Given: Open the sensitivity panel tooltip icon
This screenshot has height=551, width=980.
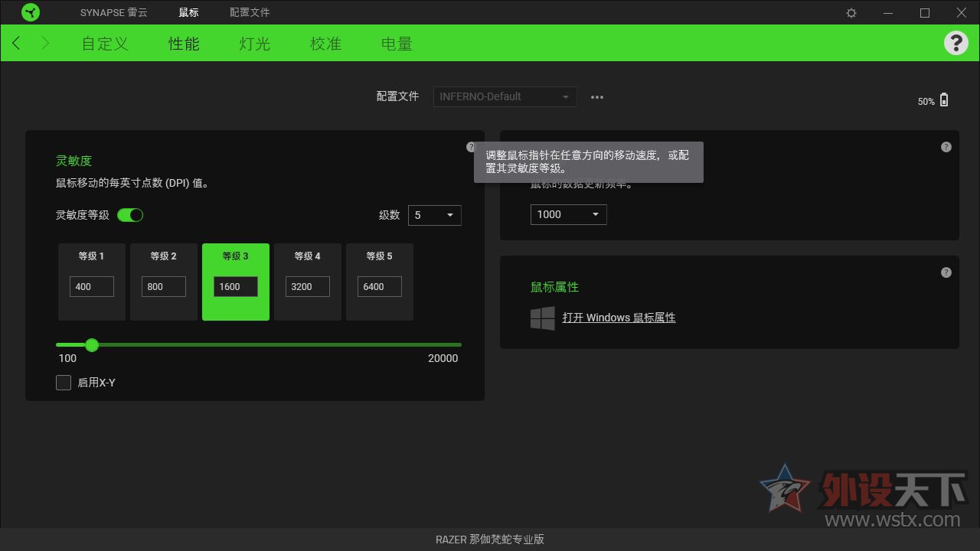Looking at the screenshot, I should pos(471,146).
